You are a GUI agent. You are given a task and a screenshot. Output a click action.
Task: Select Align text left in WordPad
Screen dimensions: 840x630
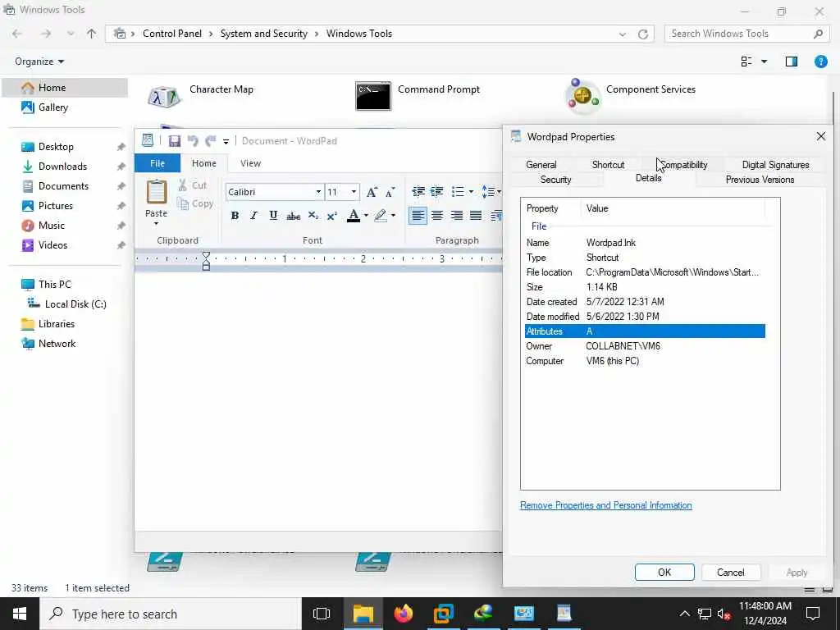[x=418, y=216]
